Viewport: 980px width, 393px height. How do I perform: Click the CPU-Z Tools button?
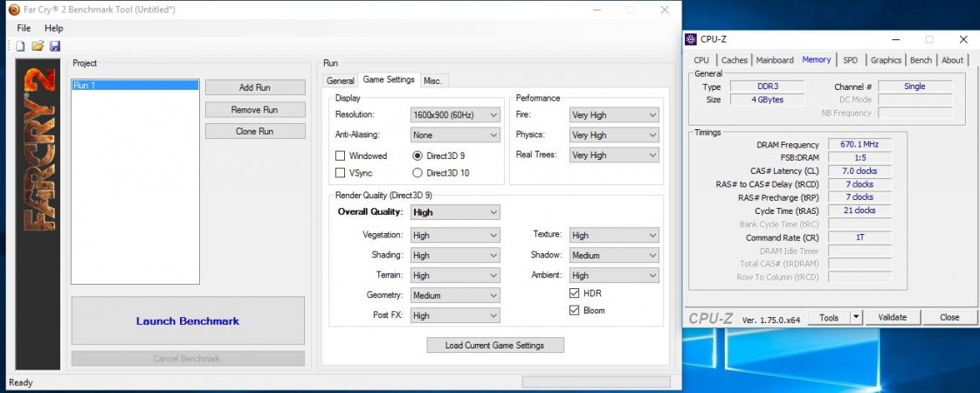coord(829,317)
